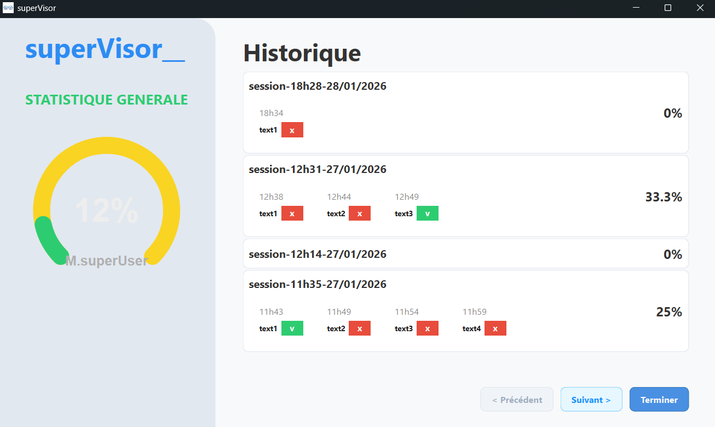The height and width of the screenshot is (427, 715).
Task: Open session-12h31-27/01/2026 entry
Action: pyautogui.click(x=466, y=196)
